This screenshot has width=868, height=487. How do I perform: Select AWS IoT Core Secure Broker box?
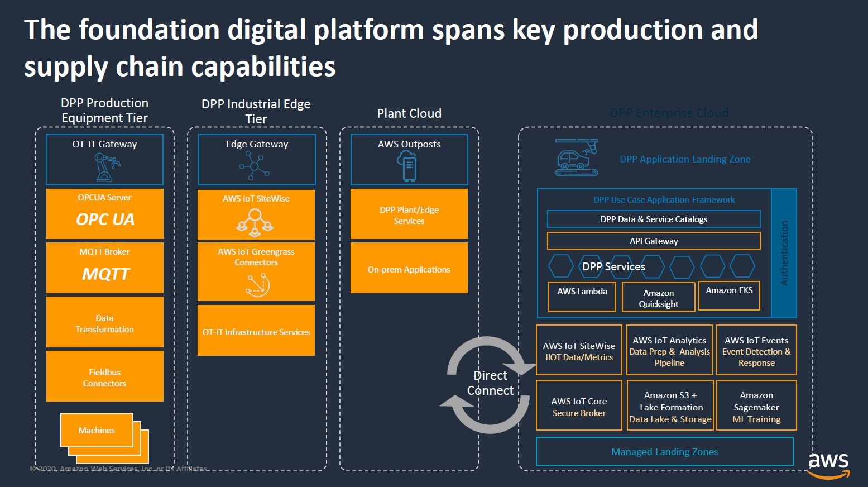(x=579, y=405)
